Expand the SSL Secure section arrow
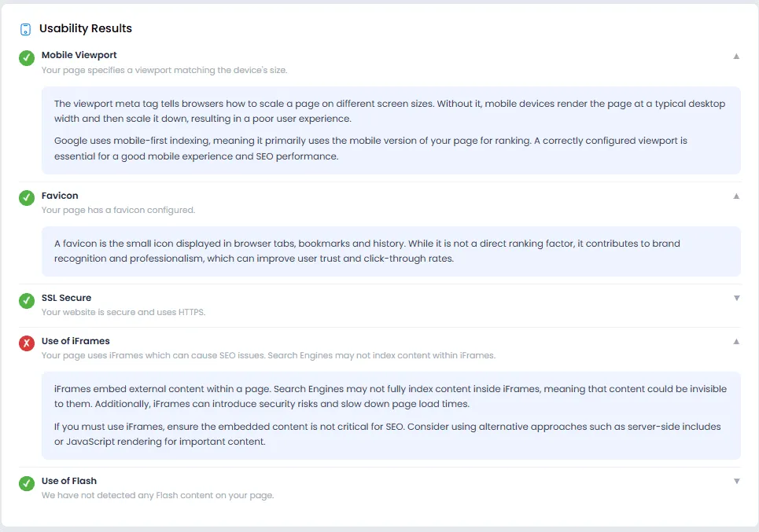759x532 pixels. tap(736, 298)
